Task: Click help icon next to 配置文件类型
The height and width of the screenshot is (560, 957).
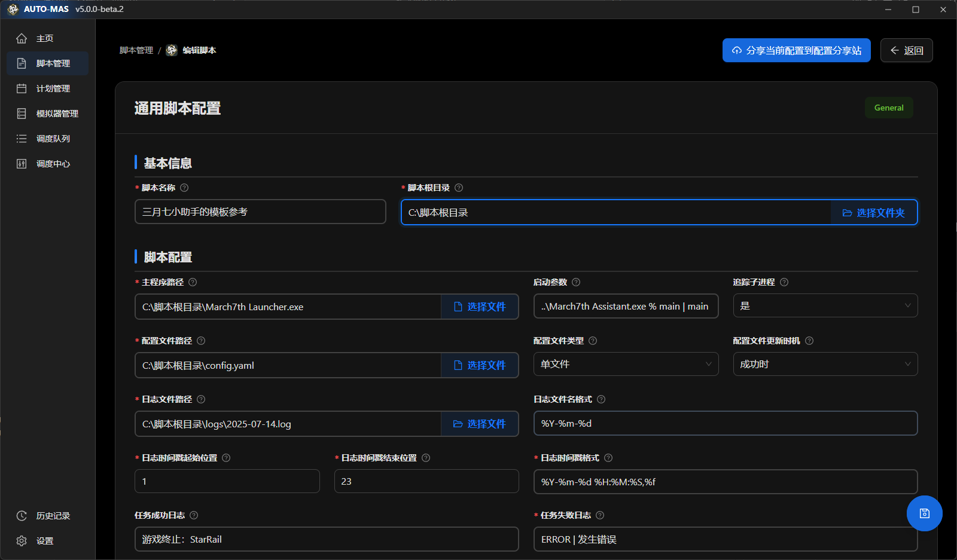Action: (593, 341)
